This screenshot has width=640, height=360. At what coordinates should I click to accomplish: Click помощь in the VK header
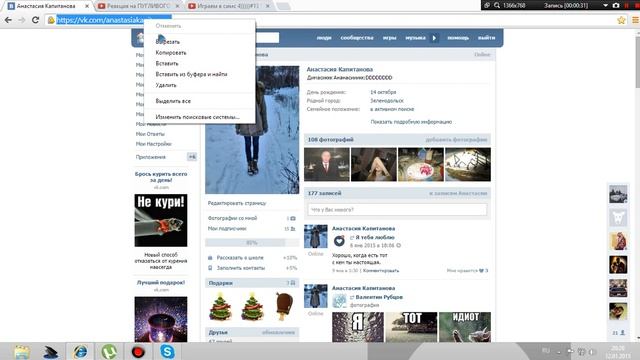458,38
